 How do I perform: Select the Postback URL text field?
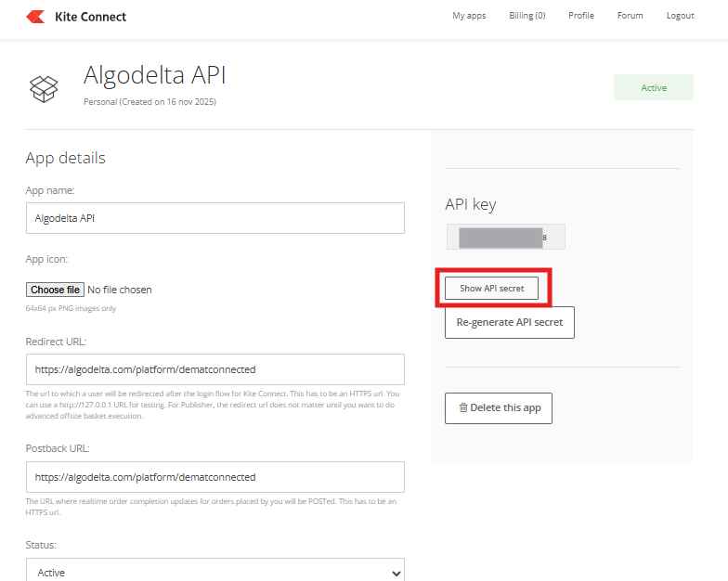214,477
